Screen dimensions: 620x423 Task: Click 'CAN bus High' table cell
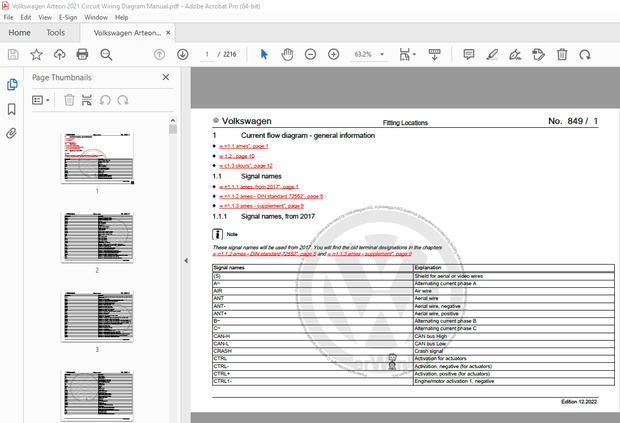[513, 336]
